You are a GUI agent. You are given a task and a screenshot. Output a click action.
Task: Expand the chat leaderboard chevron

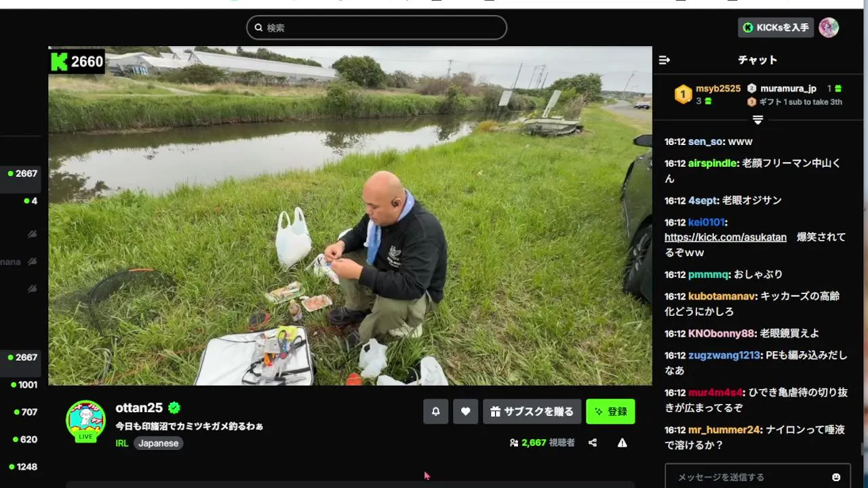point(757,120)
